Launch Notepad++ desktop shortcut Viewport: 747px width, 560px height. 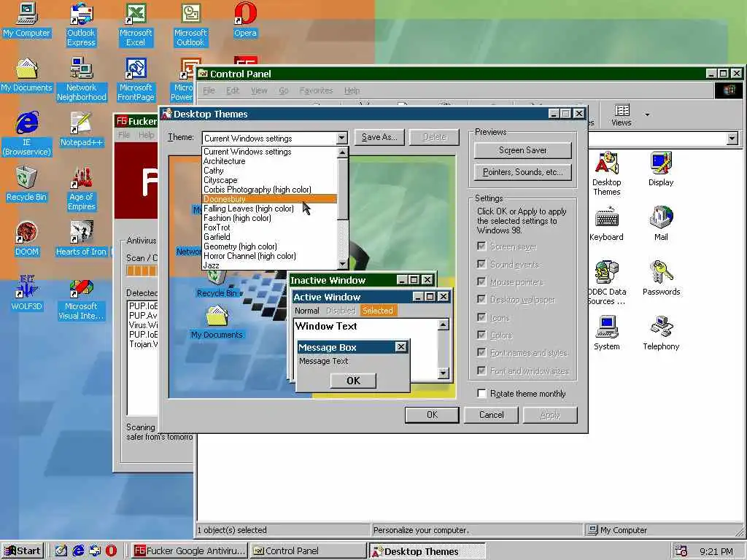coord(82,130)
